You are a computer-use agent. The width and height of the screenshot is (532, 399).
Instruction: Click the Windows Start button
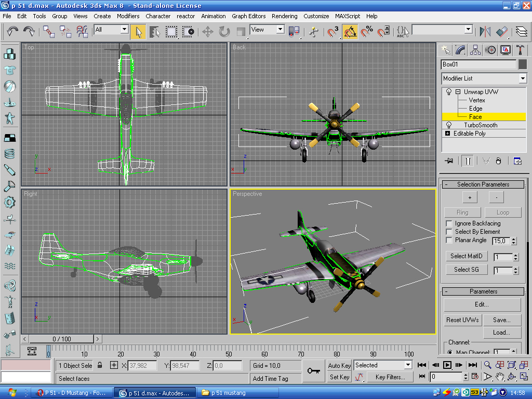click(12, 393)
